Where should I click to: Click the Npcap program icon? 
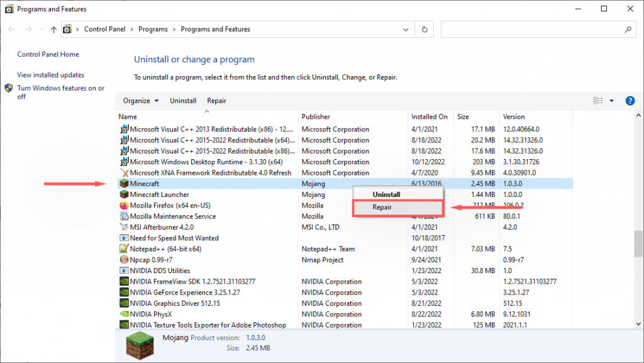124,260
